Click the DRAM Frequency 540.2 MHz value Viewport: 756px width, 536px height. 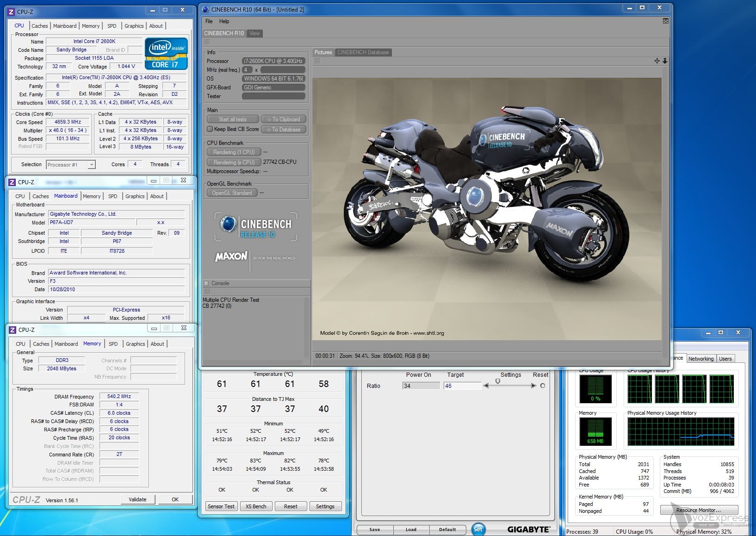tap(119, 396)
